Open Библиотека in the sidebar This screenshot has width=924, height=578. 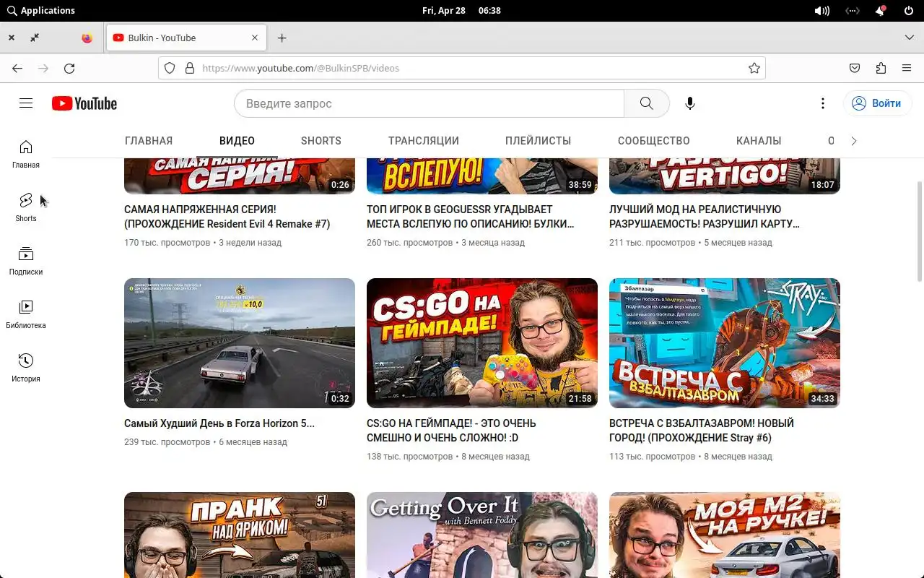click(x=26, y=315)
